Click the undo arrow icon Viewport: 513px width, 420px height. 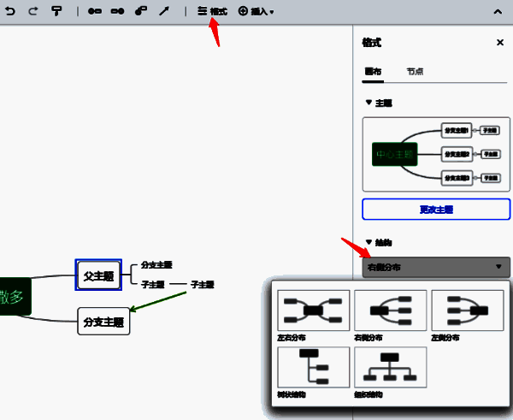(10, 11)
